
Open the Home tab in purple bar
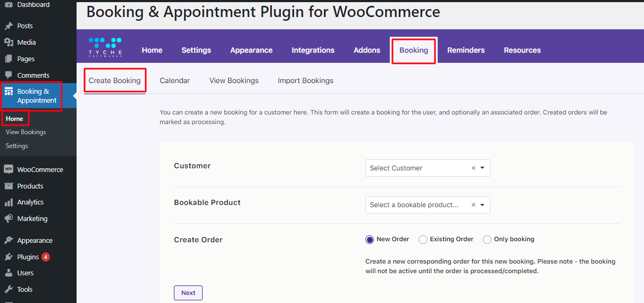pos(152,50)
